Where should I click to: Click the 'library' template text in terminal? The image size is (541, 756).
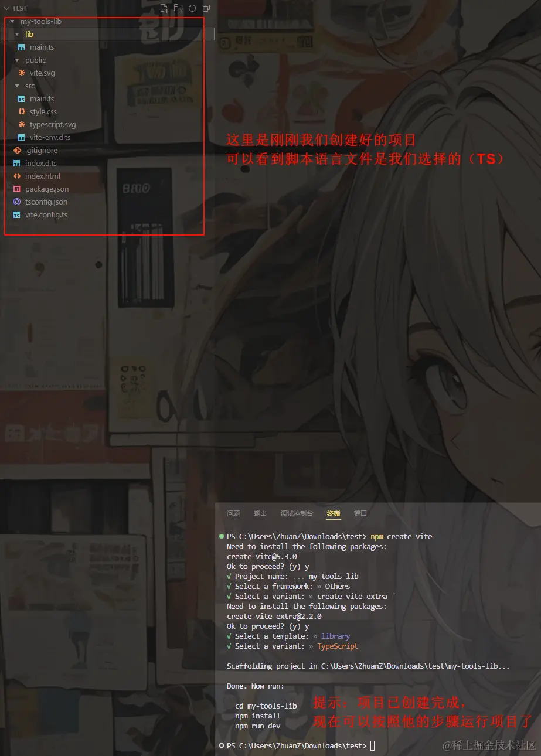pos(336,636)
